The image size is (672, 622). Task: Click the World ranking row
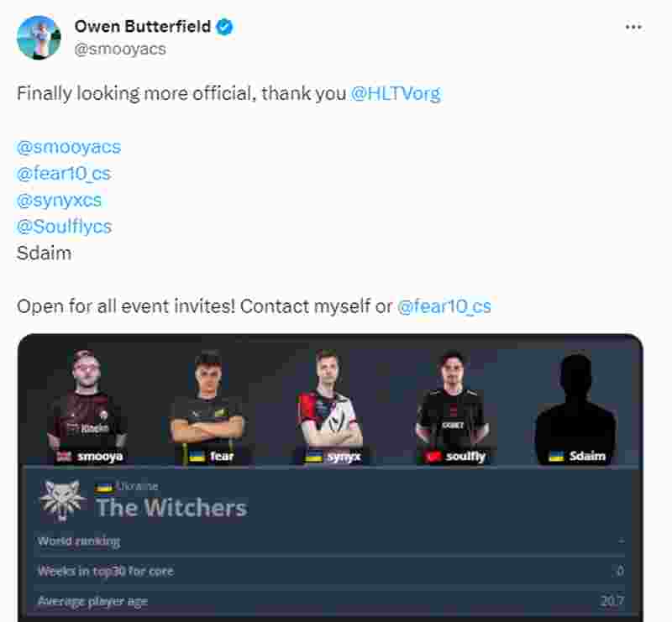(x=330, y=541)
